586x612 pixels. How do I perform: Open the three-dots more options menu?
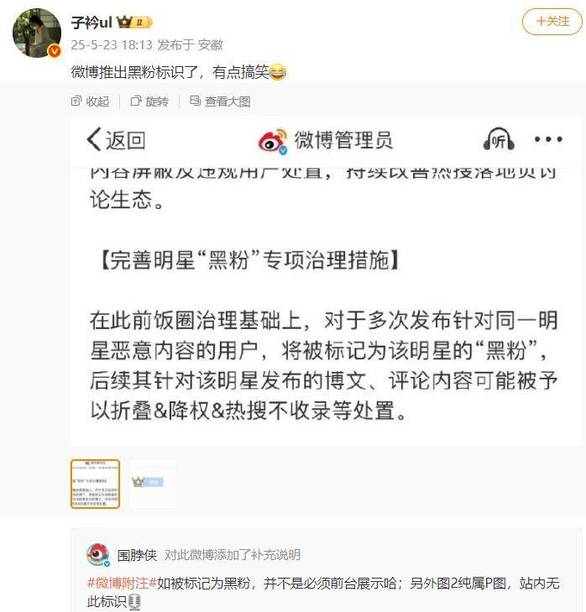click(x=548, y=139)
